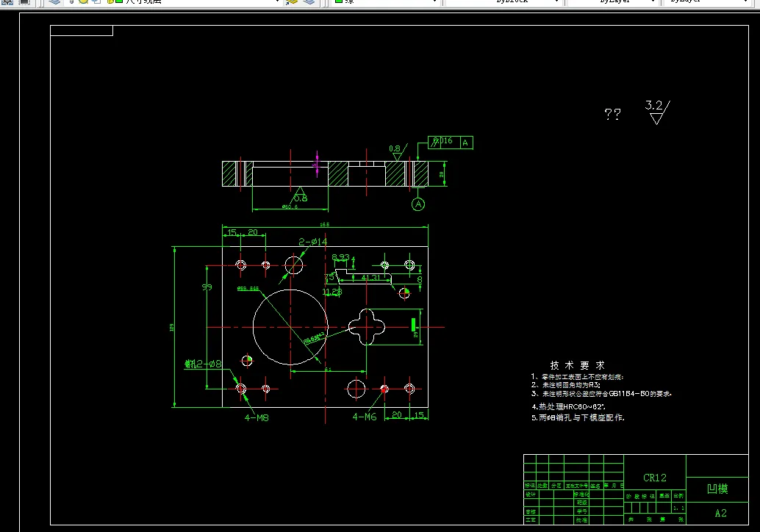Select the 0.8 roughness symbol above the section view

pyautogui.click(x=398, y=151)
